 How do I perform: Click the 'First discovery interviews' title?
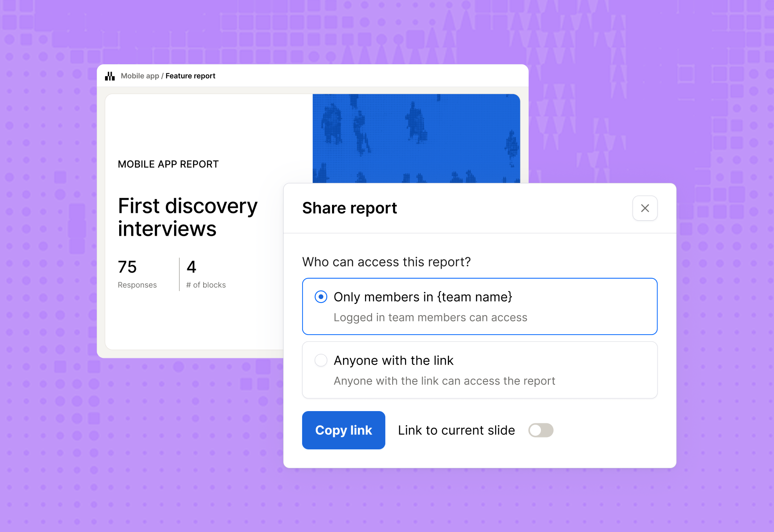(x=188, y=217)
